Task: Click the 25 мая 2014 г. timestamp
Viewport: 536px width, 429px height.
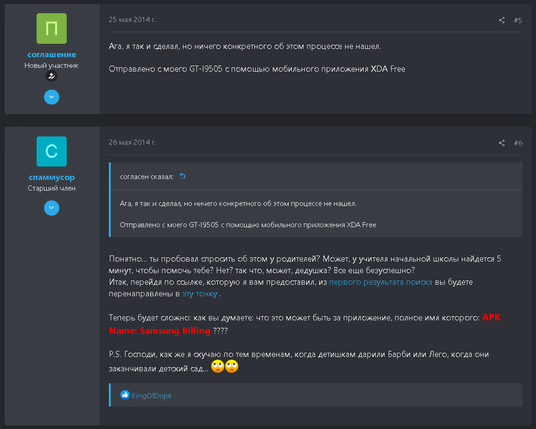Action: tap(132, 19)
